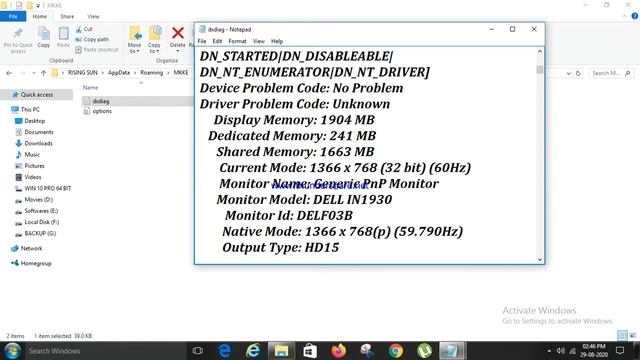This screenshot has height=360, width=640.
Task: Open the File tab in Explorer
Action: tap(13, 16)
